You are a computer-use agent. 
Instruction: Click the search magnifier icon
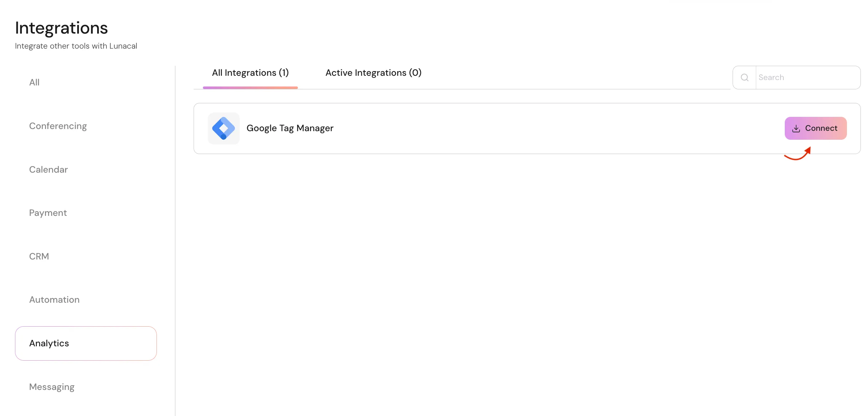(744, 78)
